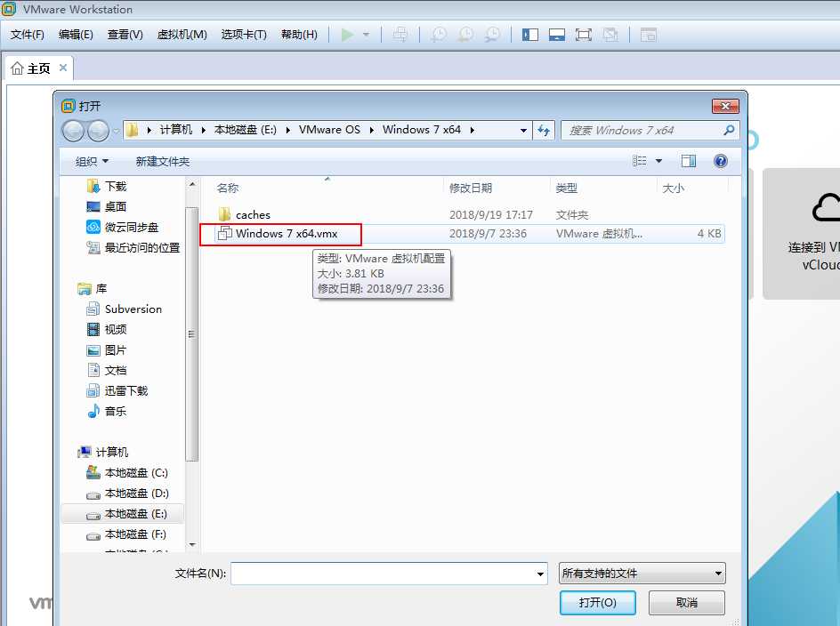This screenshot has height=626, width=840.
Task: Click the dialog forward navigation button
Action: [98, 131]
